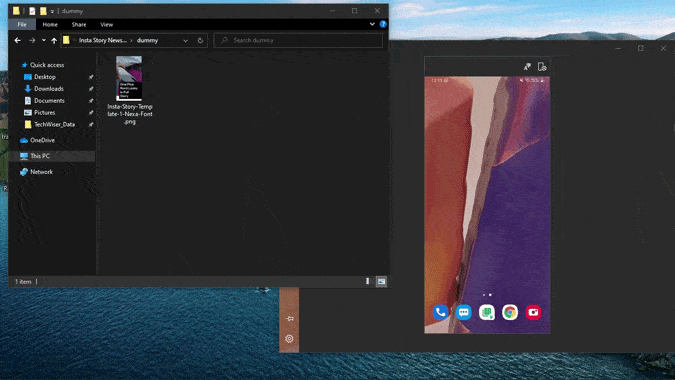Select OneDrive in the navigation pane
675x380 pixels.
point(42,140)
